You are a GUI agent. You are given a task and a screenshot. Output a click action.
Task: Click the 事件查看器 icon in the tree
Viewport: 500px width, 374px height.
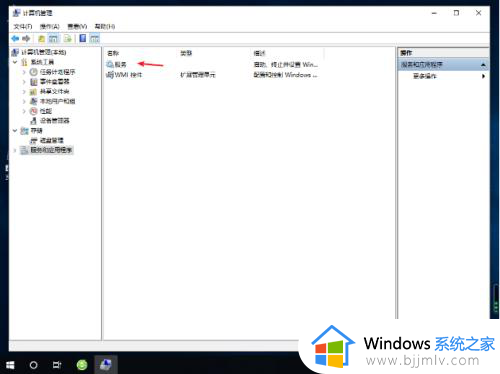pyautogui.click(x=33, y=82)
